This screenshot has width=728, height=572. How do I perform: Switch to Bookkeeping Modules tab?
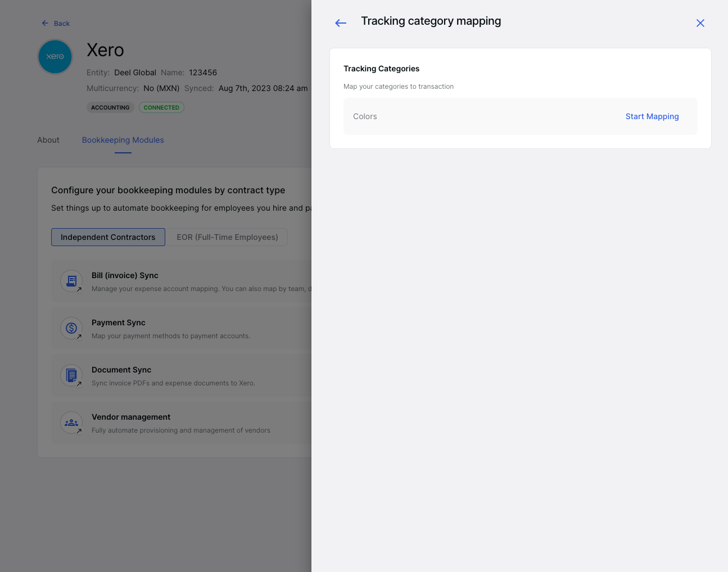point(123,140)
